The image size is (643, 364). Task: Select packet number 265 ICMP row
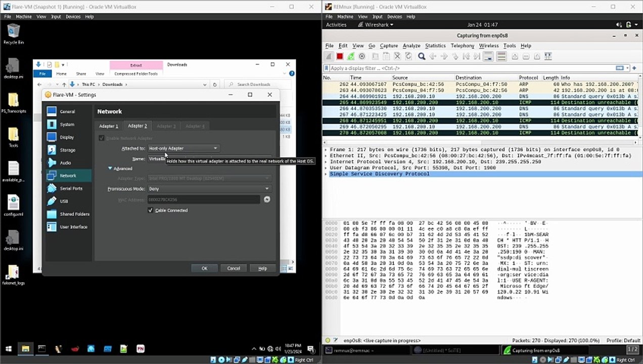(x=480, y=102)
